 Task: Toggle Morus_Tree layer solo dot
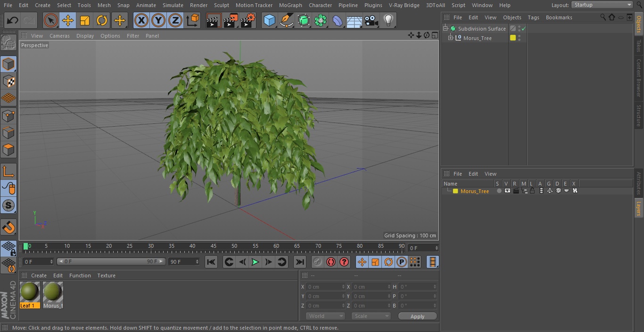(x=499, y=191)
